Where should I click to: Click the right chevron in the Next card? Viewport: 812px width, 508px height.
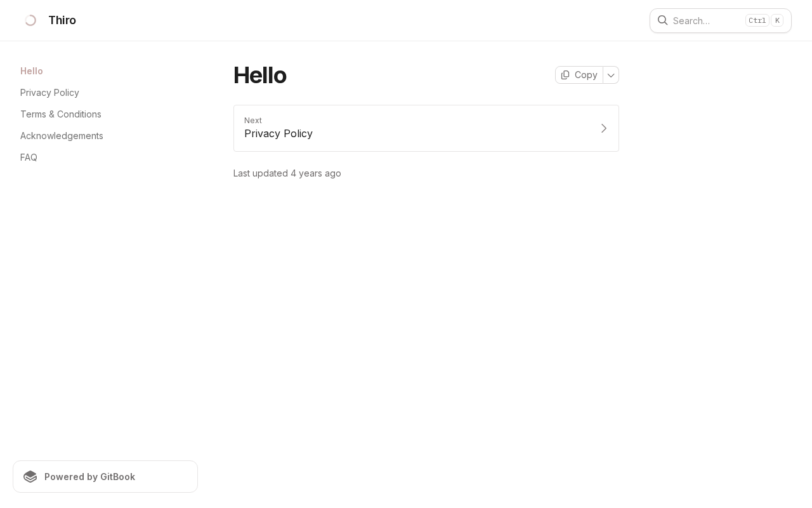click(x=604, y=128)
